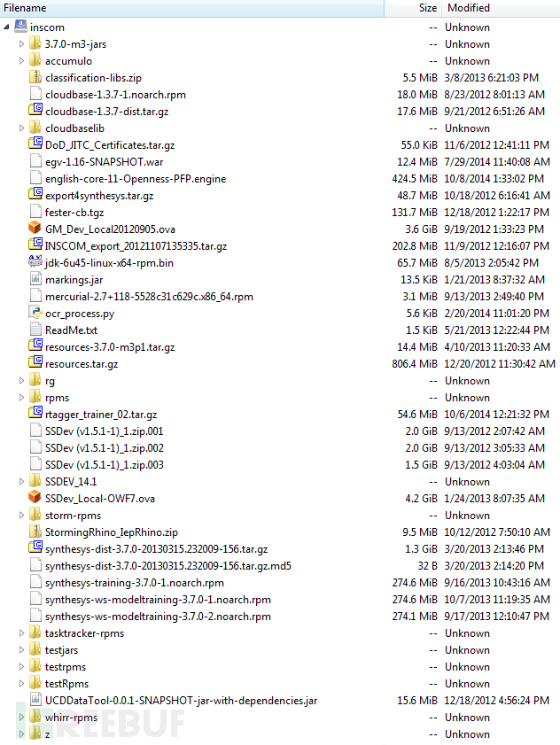This screenshot has width=560, height=745.
Task: Sort by the Filename column header
Action: [x=191, y=8]
